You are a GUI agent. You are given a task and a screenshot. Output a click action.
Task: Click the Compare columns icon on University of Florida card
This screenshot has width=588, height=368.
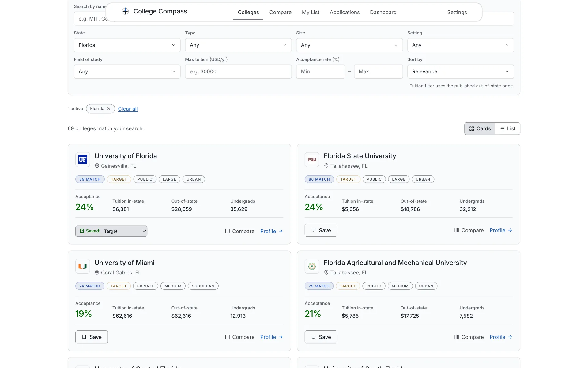(x=227, y=231)
